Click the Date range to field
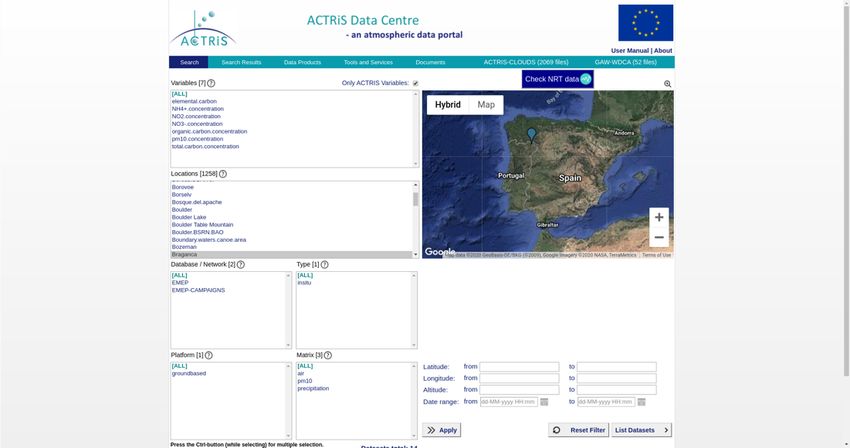The width and height of the screenshot is (850, 448). (606, 402)
